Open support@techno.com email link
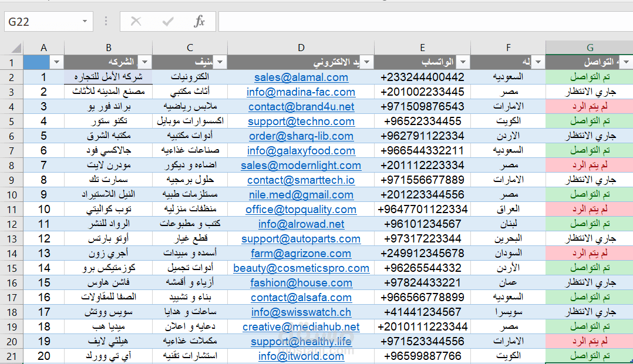This screenshot has height=364, width=633. point(301,121)
